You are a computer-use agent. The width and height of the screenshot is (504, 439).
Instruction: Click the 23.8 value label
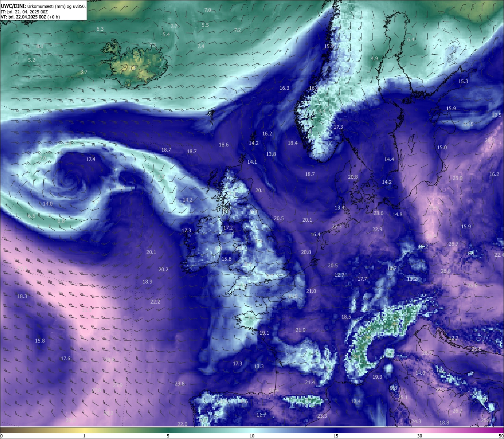[x=180, y=384]
